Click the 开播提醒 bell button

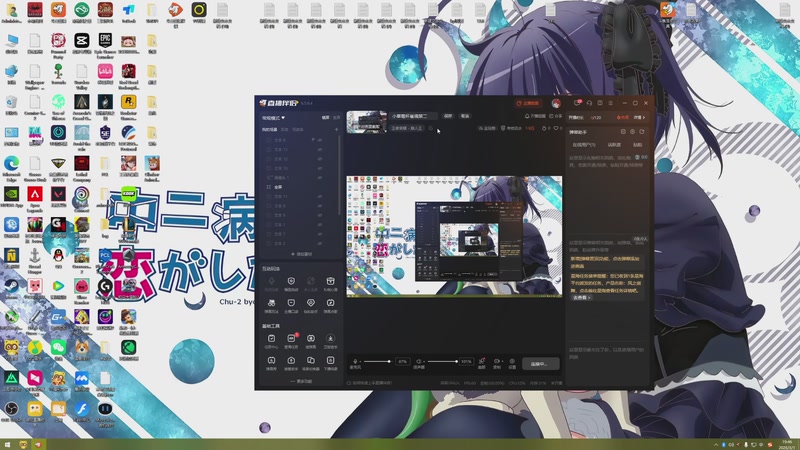pos(535,116)
